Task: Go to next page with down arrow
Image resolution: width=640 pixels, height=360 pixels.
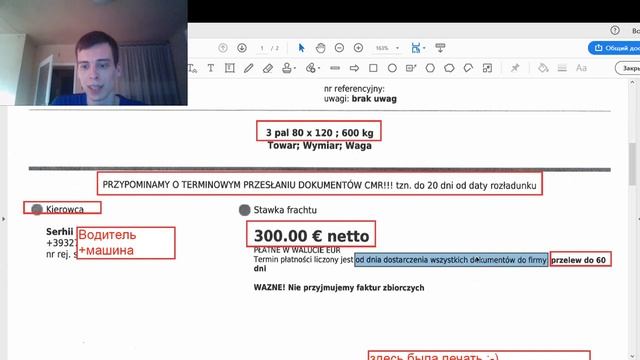Action: click(242, 48)
